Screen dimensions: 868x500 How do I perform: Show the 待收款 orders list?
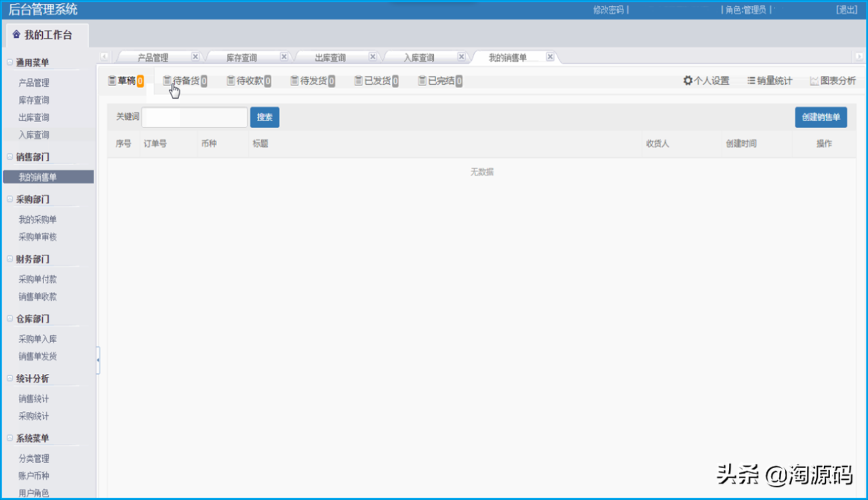(x=248, y=81)
